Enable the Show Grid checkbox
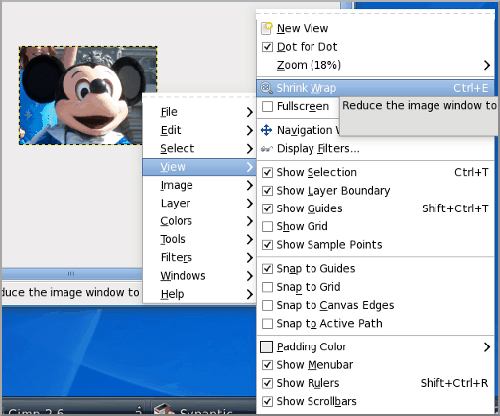The height and width of the screenshot is (416, 500). pos(267,226)
